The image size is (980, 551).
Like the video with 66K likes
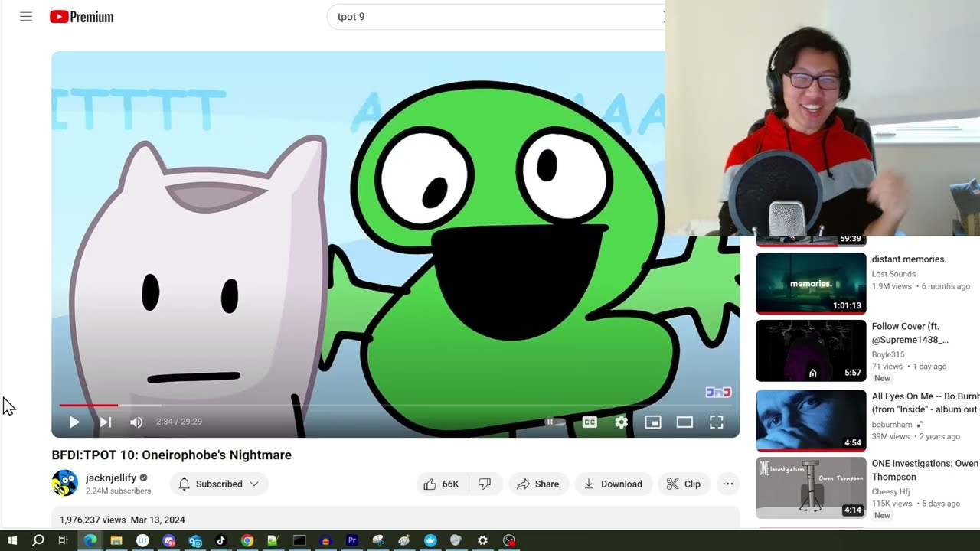[x=442, y=484]
